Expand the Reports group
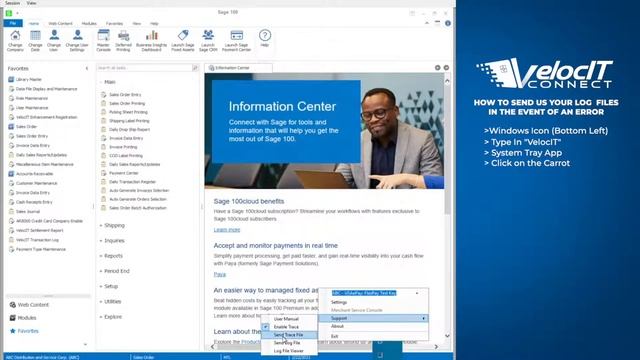Viewport: 640px width, 360px height. [x=101, y=256]
